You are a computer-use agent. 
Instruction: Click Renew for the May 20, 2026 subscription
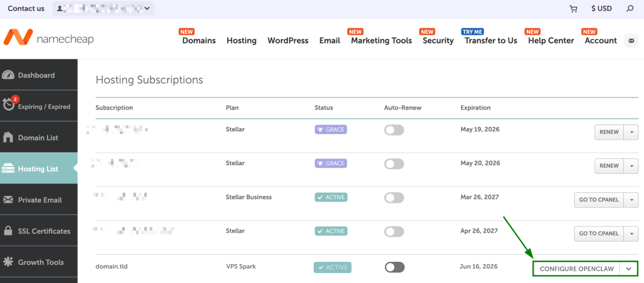point(609,166)
